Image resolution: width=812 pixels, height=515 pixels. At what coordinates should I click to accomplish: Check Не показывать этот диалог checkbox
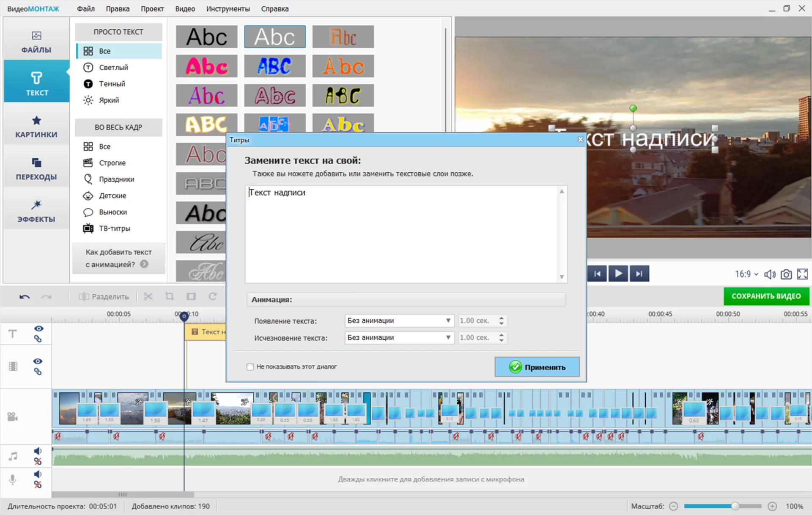[x=250, y=367]
